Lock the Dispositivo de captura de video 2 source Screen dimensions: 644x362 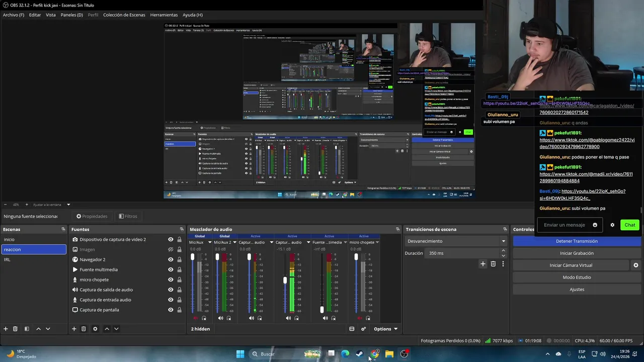(179, 239)
